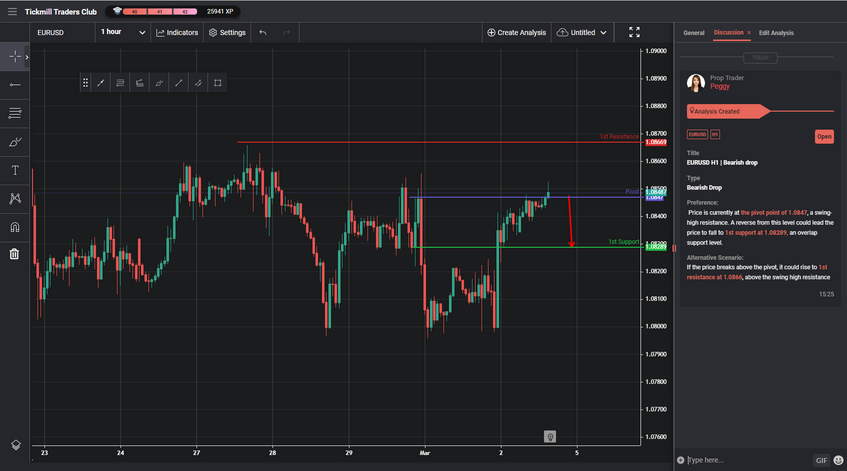847x471 pixels.
Task: Pick the brush tool in floating toolbar
Action: [x=159, y=83]
